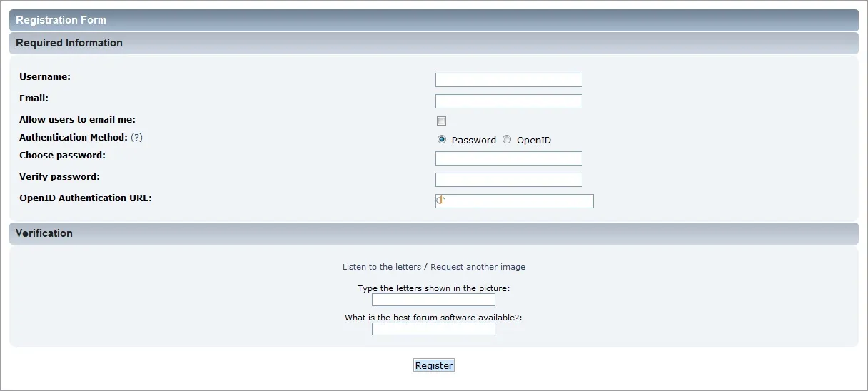
Task: Select the Password authentication radio button
Action: point(442,140)
